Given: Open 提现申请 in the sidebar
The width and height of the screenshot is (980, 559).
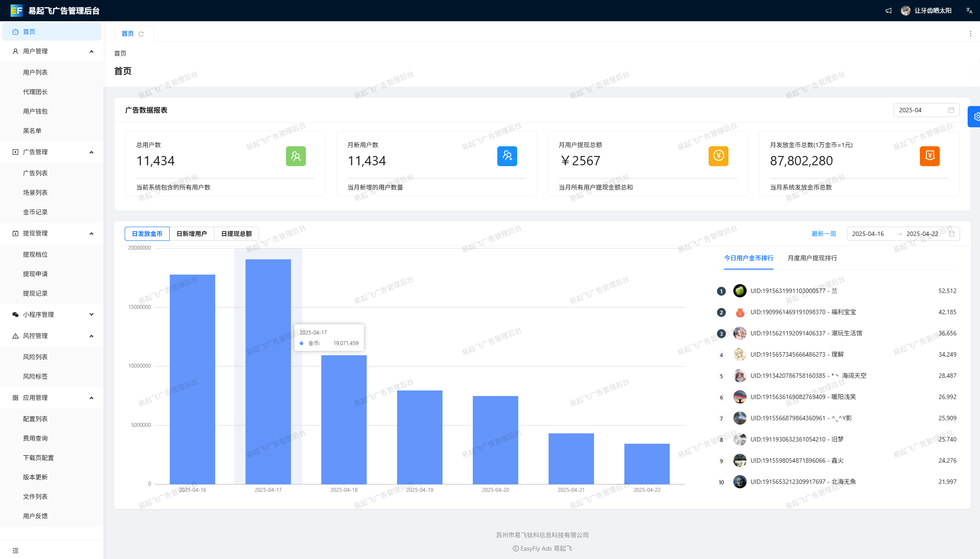Looking at the screenshot, I should (x=35, y=274).
